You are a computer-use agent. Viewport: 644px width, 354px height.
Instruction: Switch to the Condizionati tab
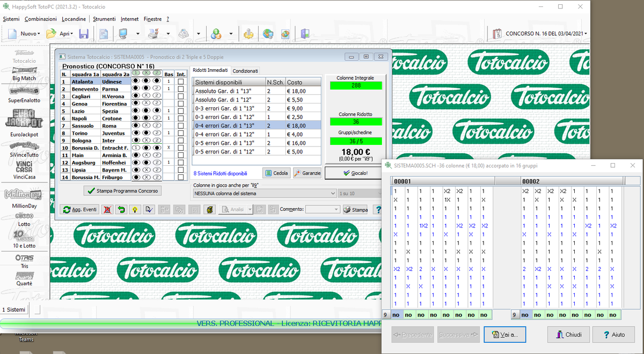click(244, 70)
